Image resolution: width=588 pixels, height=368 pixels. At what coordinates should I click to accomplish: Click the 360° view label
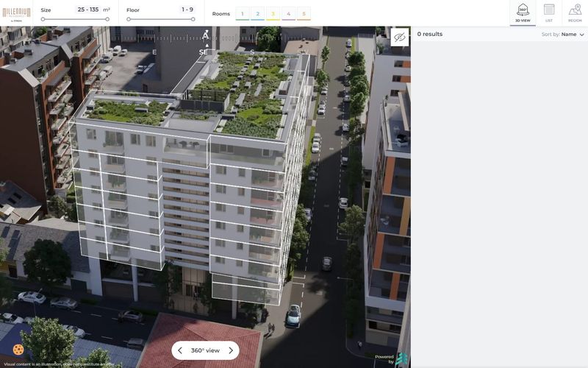tap(205, 350)
